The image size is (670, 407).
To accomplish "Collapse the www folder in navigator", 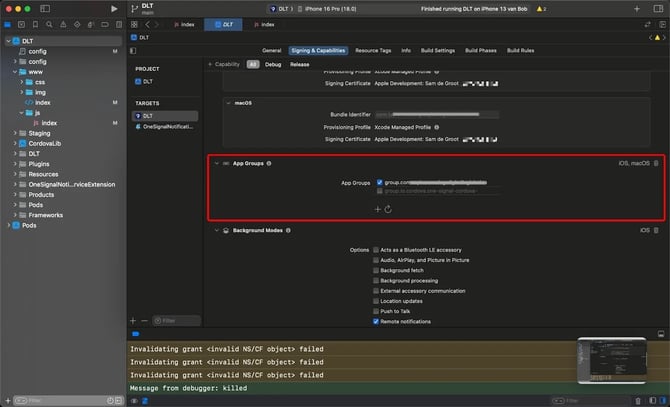I will point(15,72).
